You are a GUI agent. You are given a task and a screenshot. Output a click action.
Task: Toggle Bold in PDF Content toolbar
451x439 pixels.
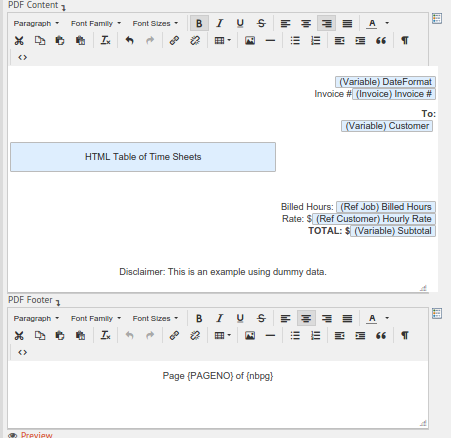tap(199, 23)
